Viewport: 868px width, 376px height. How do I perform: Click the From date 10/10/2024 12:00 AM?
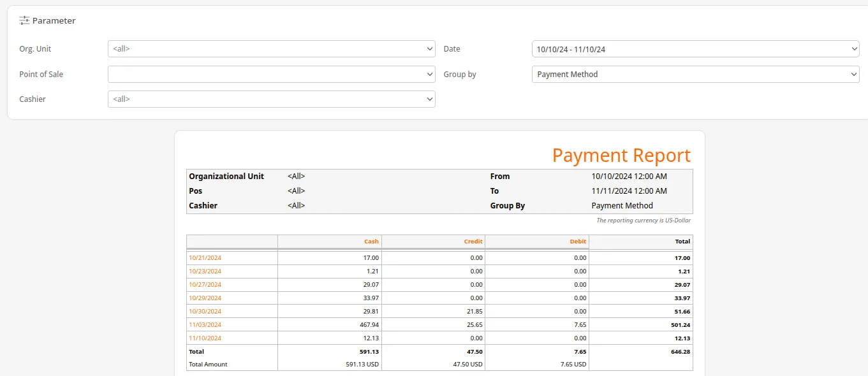tap(629, 177)
